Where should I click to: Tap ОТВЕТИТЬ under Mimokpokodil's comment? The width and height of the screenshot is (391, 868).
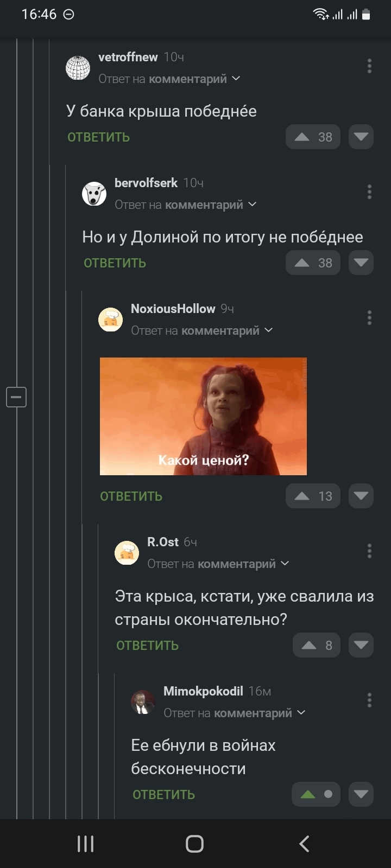point(164,795)
